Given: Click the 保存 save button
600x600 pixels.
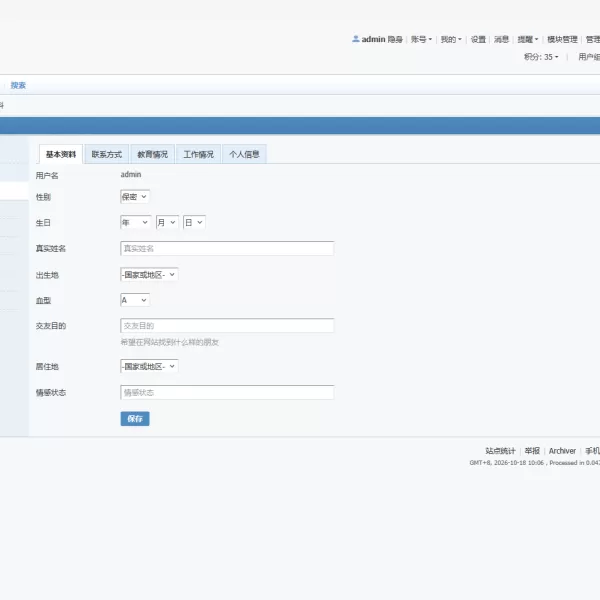Looking at the screenshot, I should point(135,419).
